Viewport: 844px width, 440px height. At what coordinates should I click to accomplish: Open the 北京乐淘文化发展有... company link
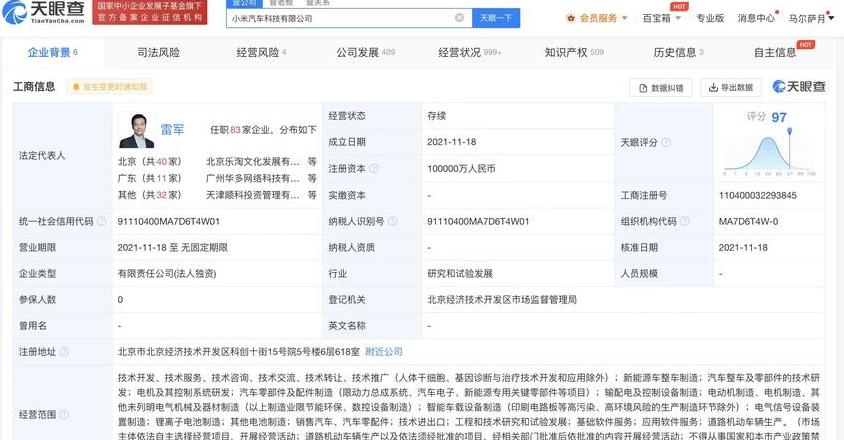coord(252,162)
